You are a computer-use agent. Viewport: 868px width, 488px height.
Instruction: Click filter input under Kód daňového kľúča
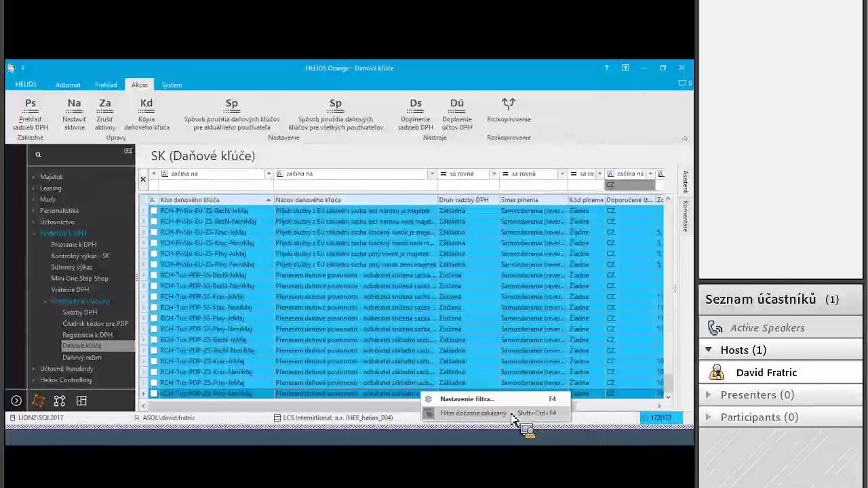[x=216, y=185]
